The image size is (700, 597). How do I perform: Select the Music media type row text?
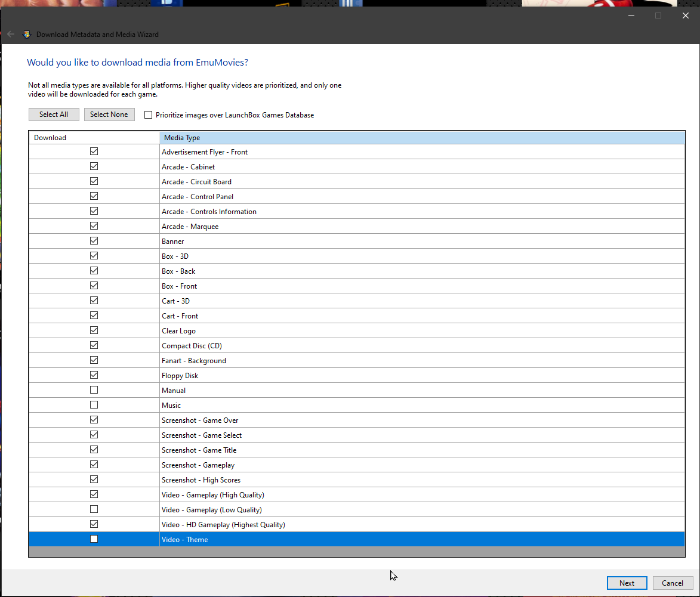(171, 406)
